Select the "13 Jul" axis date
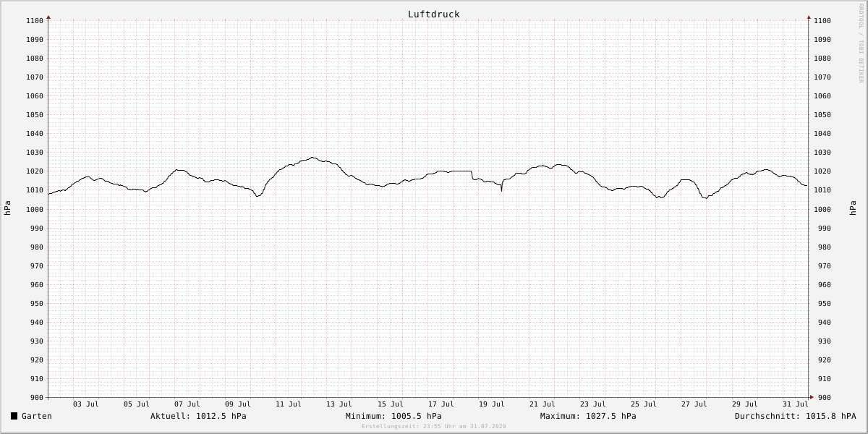This screenshot has height=434, width=868. [x=339, y=404]
